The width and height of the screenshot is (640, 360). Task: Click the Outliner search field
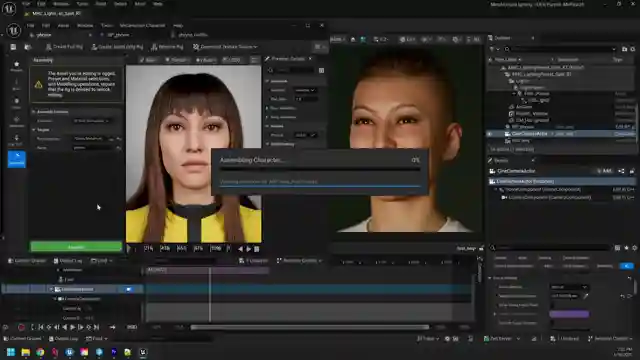[x=560, y=49]
